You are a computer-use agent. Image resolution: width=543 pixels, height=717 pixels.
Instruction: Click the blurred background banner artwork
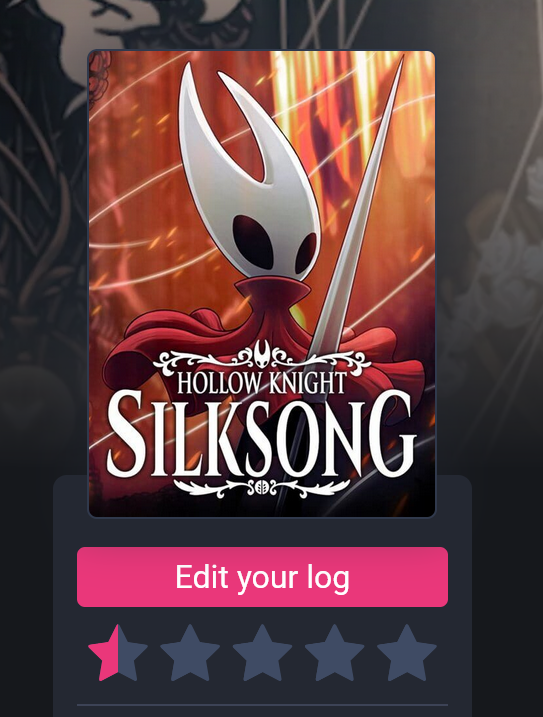(489, 229)
